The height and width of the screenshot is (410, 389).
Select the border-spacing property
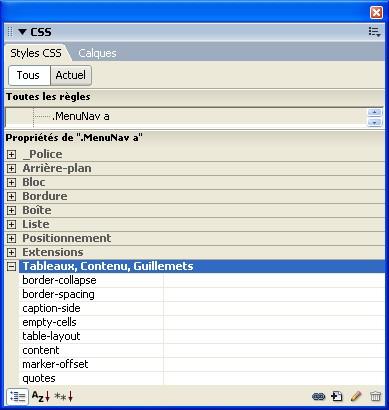(x=58, y=294)
